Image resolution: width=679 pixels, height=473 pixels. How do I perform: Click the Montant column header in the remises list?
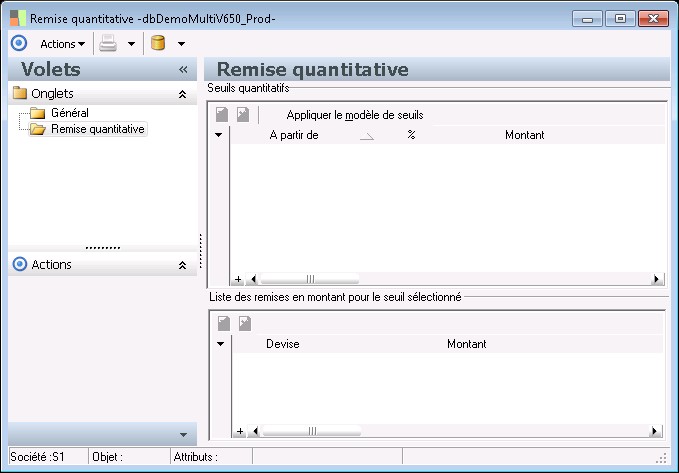click(467, 344)
